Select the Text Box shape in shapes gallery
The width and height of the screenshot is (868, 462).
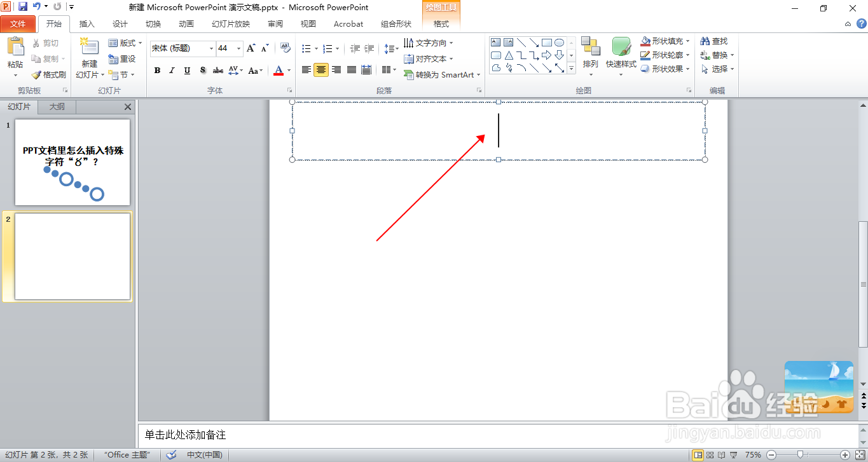pyautogui.click(x=495, y=43)
